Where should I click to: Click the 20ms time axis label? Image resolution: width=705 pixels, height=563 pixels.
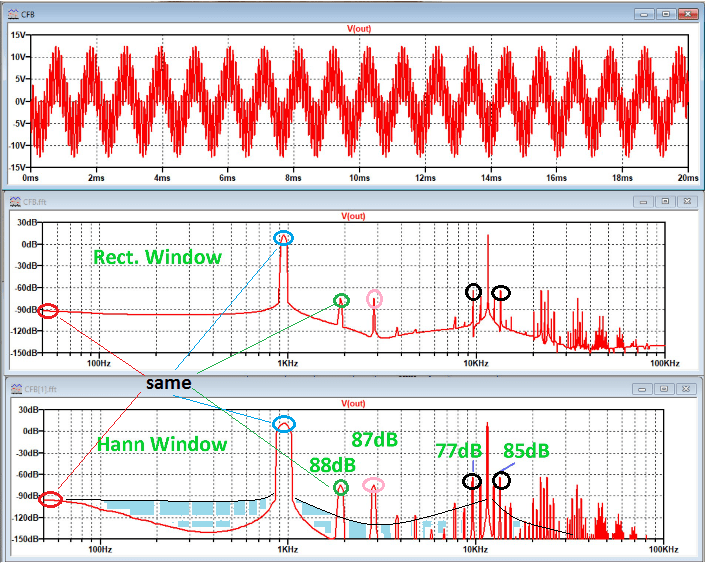click(688, 178)
